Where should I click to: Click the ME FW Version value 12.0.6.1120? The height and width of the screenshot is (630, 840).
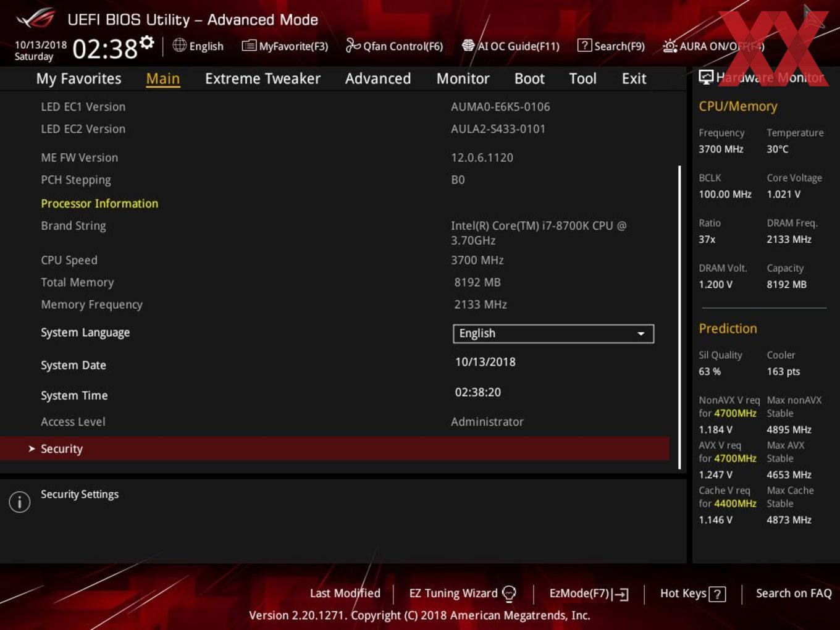[x=482, y=157]
